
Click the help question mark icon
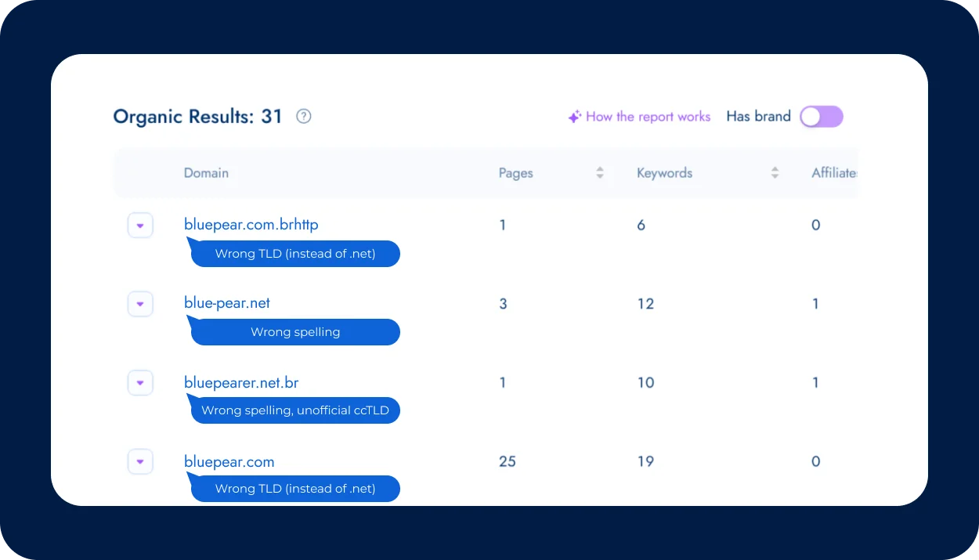click(x=304, y=117)
